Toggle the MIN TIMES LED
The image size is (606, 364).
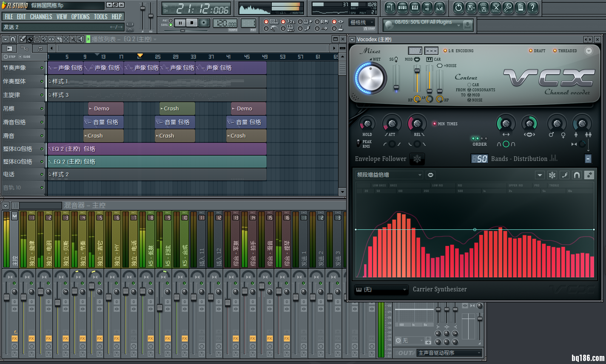435,124
